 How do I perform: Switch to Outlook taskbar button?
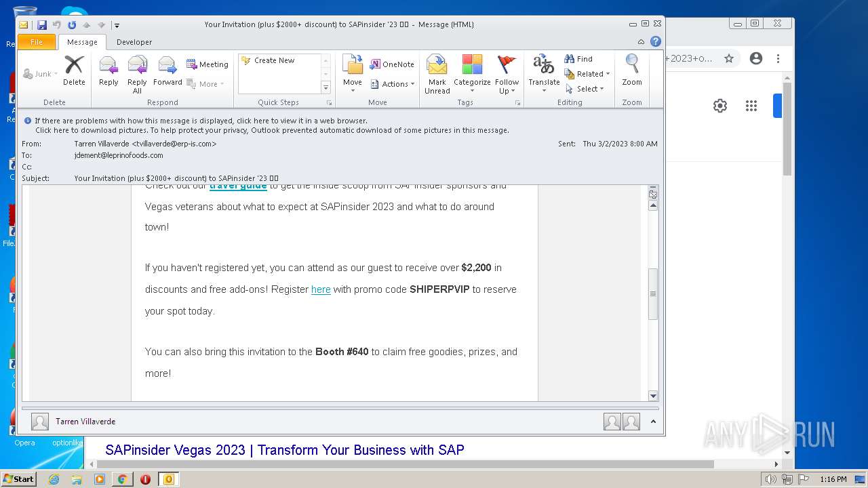pos(169,479)
